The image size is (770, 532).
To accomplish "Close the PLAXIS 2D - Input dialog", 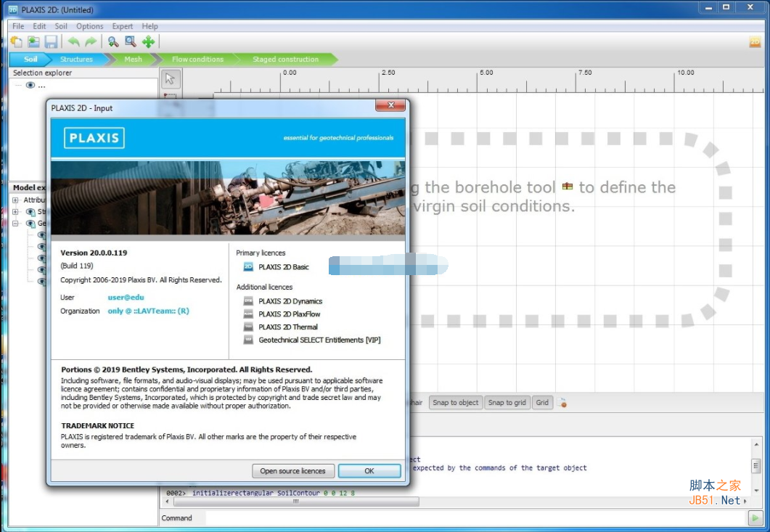I will click(391, 105).
